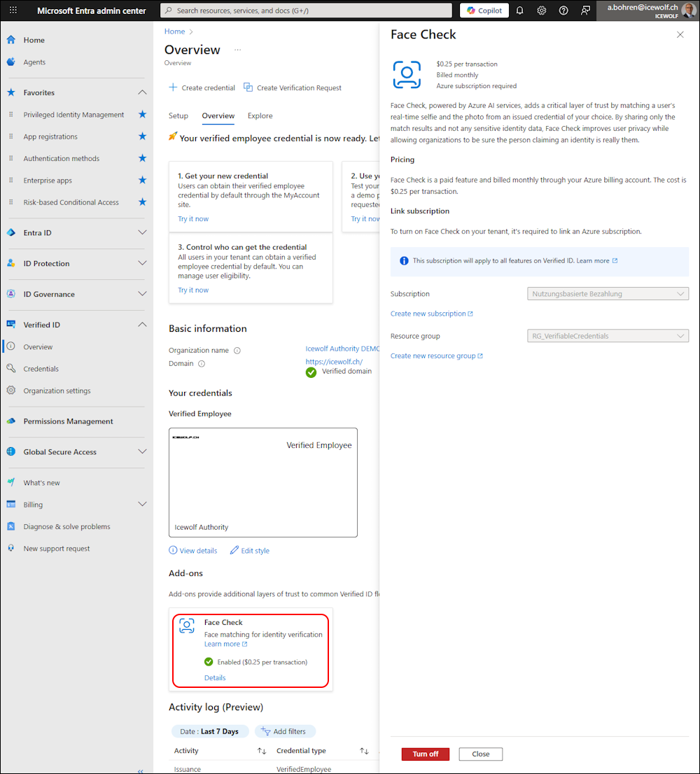Image resolution: width=700 pixels, height=774 pixels.
Task: Unfavorite App registrations star
Action: pos(142,136)
